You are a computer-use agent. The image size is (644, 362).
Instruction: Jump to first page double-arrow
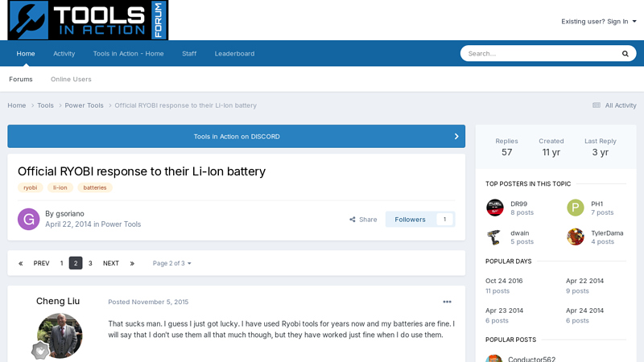click(21, 263)
